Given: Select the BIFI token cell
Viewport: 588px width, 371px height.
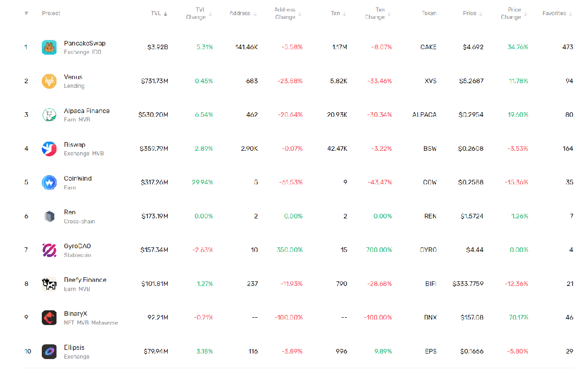Looking at the screenshot, I should point(431,284).
